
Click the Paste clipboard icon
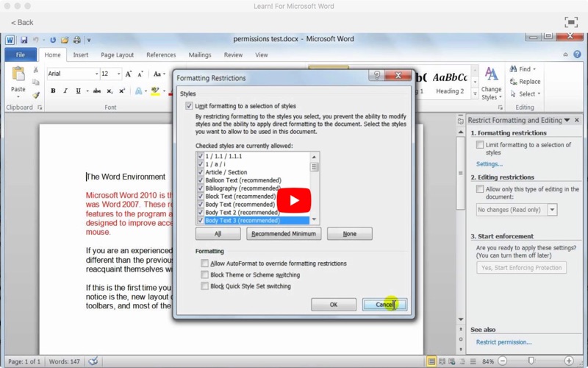click(18, 74)
